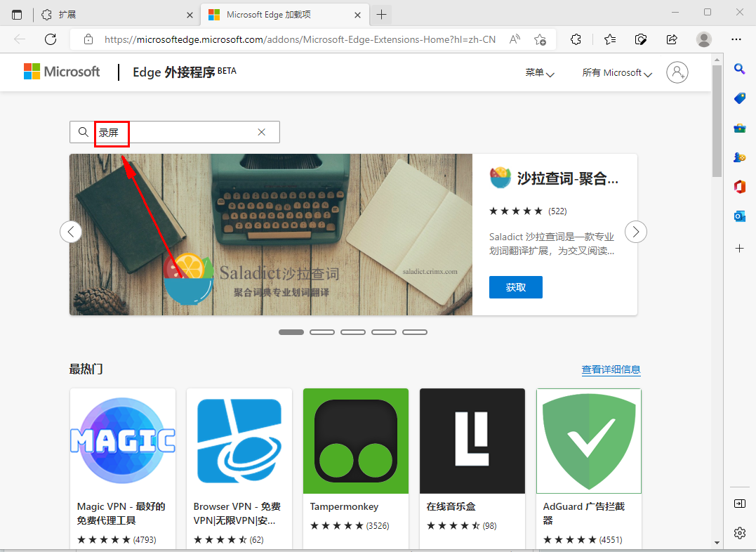
Task: Start a Web capture
Action: pos(640,39)
